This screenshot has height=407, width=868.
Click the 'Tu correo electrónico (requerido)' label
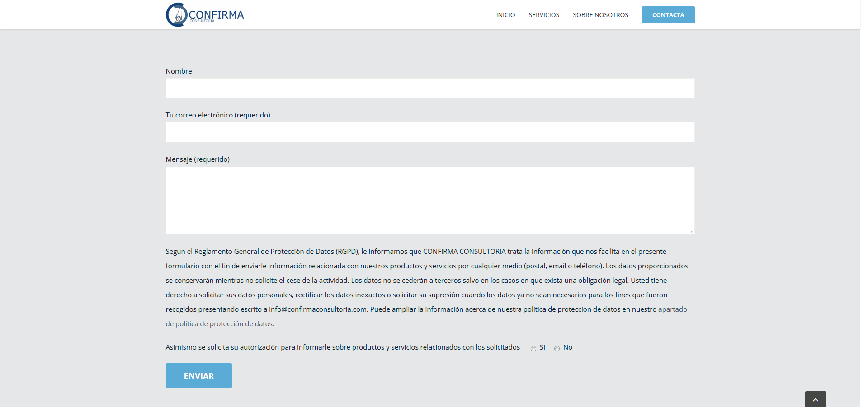(218, 115)
